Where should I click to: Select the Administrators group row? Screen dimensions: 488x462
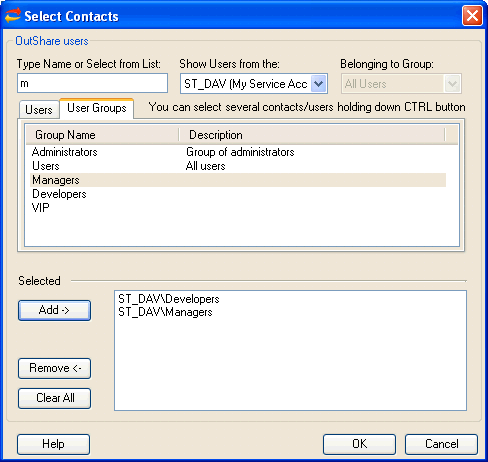click(238, 152)
